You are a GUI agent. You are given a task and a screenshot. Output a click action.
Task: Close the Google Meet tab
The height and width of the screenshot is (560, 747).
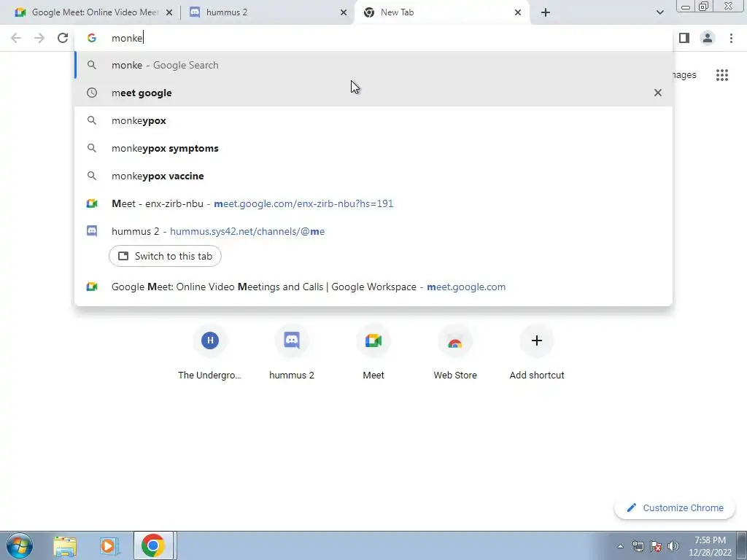coord(169,12)
